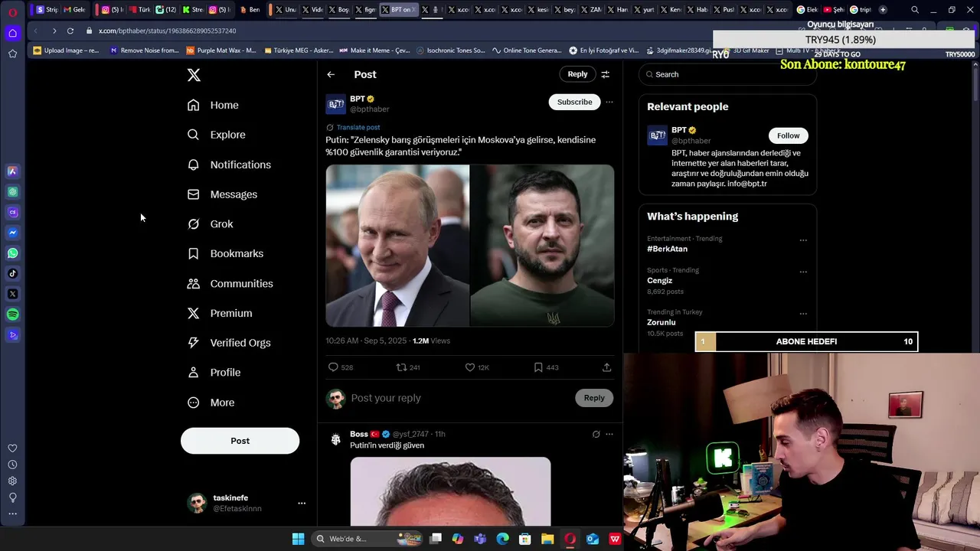980x551 pixels.
Task: Open more options on Boss reply
Action: (609, 434)
